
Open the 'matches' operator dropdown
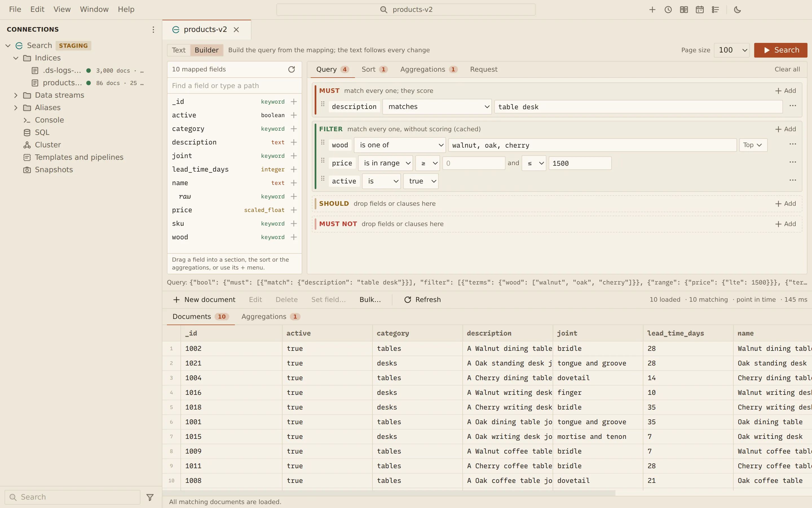point(437,106)
